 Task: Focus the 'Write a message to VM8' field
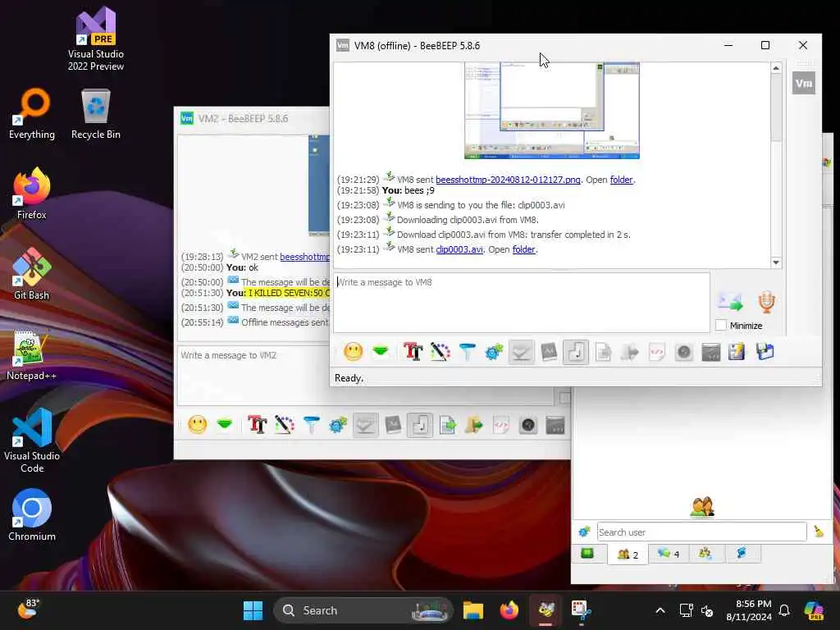click(522, 303)
